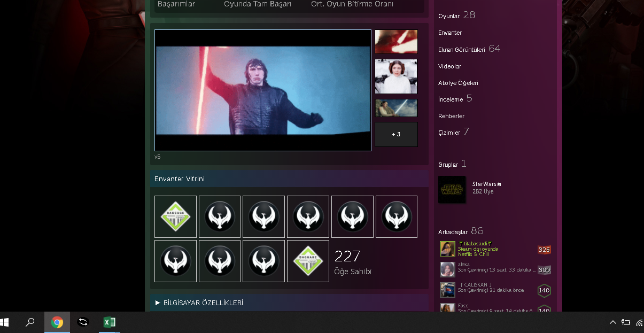Click titabacardi's avatar picture
This screenshot has height=333, width=644.
point(447,249)
